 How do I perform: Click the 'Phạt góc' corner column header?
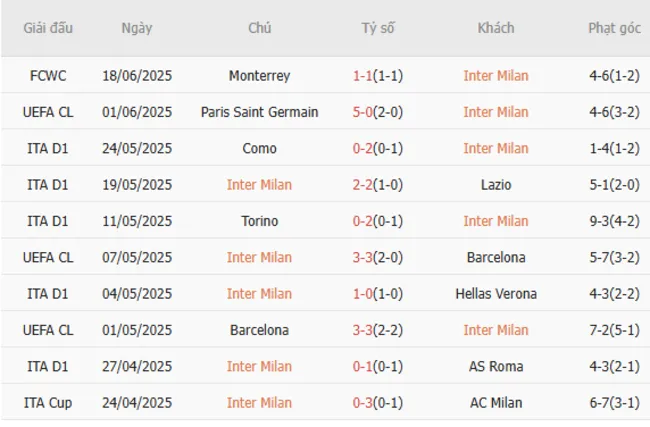(614, 28)
